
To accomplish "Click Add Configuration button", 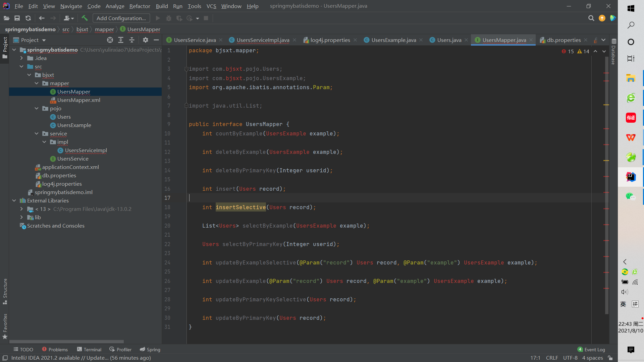I will click(x=121, y=18).
